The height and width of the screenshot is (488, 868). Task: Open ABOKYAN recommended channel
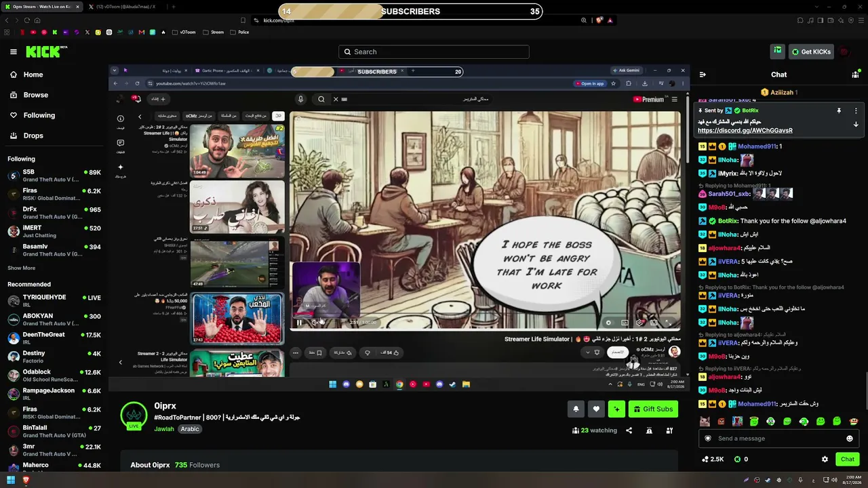point(54,319)
